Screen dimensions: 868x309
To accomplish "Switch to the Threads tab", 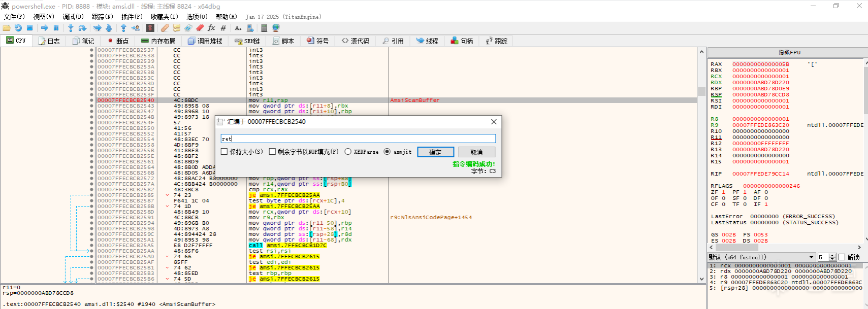I will [x=427, y=41].
